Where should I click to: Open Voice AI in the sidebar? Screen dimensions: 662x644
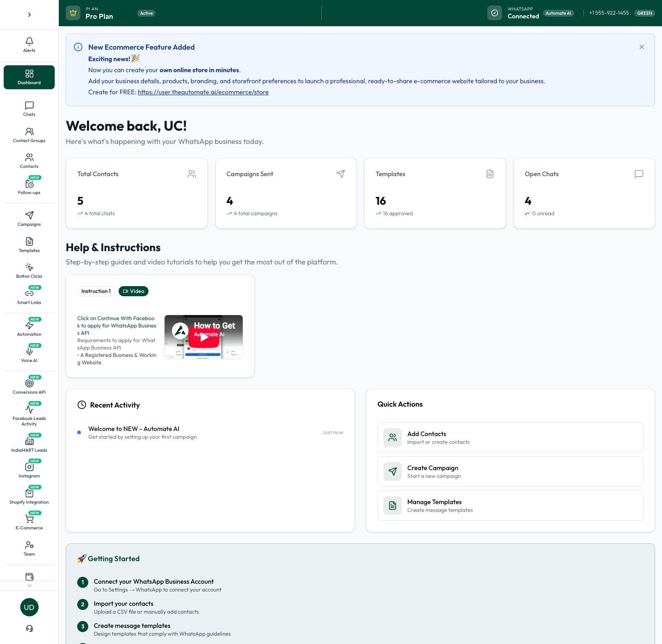pos(29,355)
